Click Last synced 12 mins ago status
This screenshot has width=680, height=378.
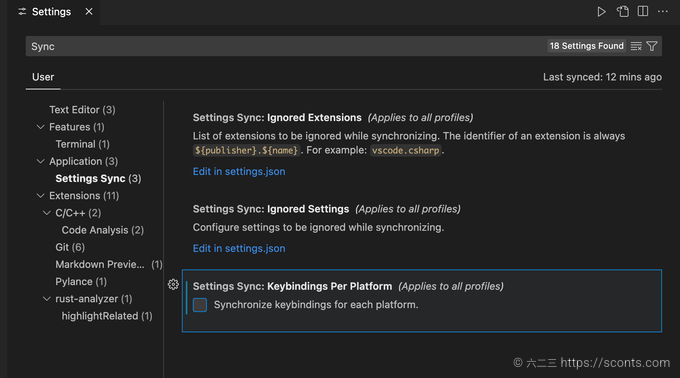click(x=602, y=77)
